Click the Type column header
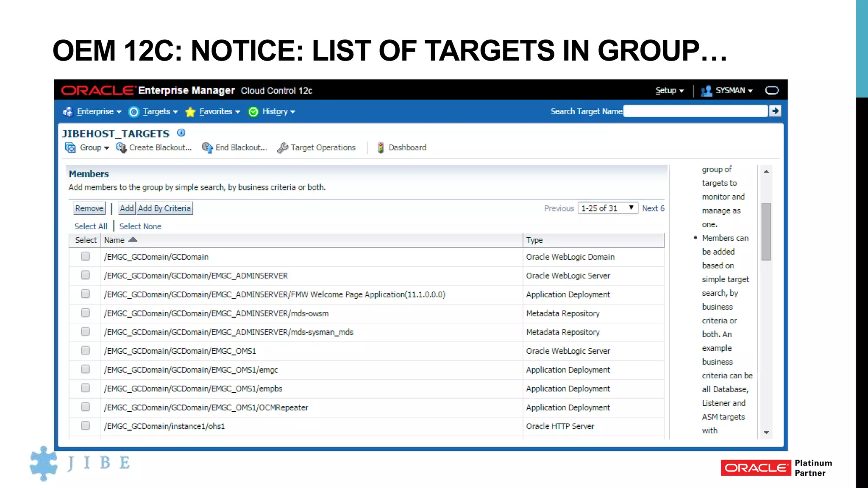This screenshot has width=868, height=488. [x=593, y=240]
